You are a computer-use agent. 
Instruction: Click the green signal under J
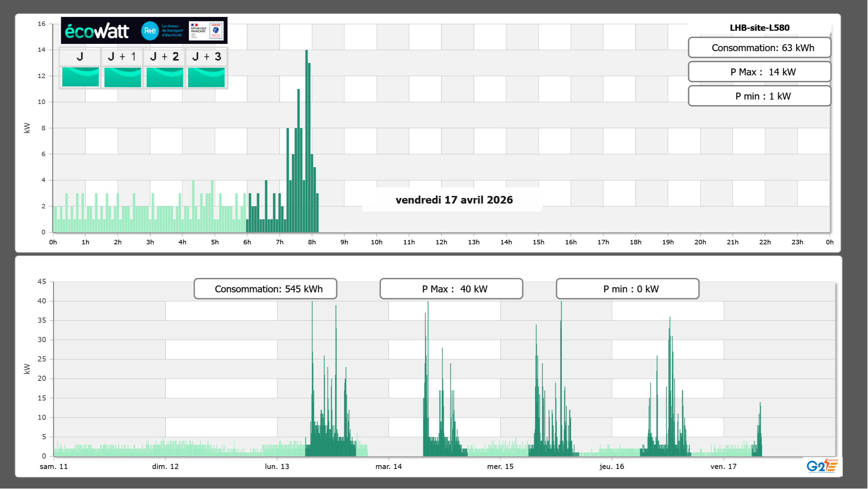pyautogui.click(x=81, y=77)
